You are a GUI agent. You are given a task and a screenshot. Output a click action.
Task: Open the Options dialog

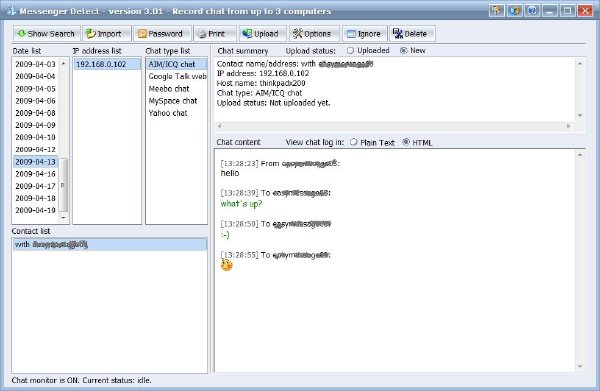(x=314, y=34)
